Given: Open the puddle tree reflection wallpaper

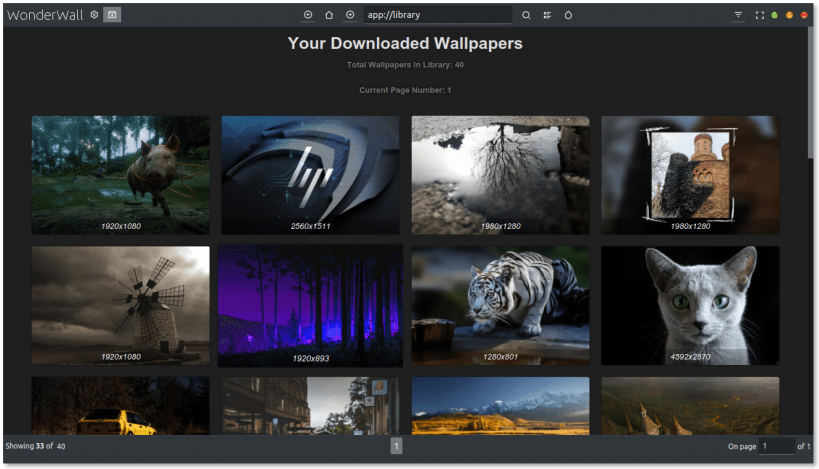Looking at the screenshot, I should point(500,175).
